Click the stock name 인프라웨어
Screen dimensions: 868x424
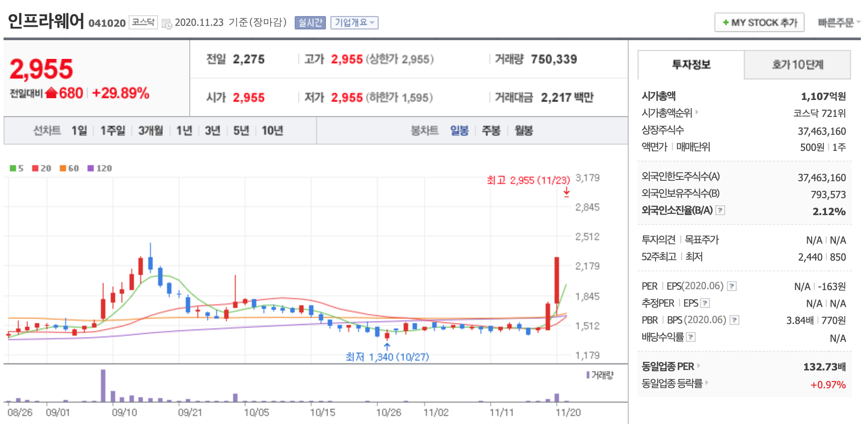46,21
